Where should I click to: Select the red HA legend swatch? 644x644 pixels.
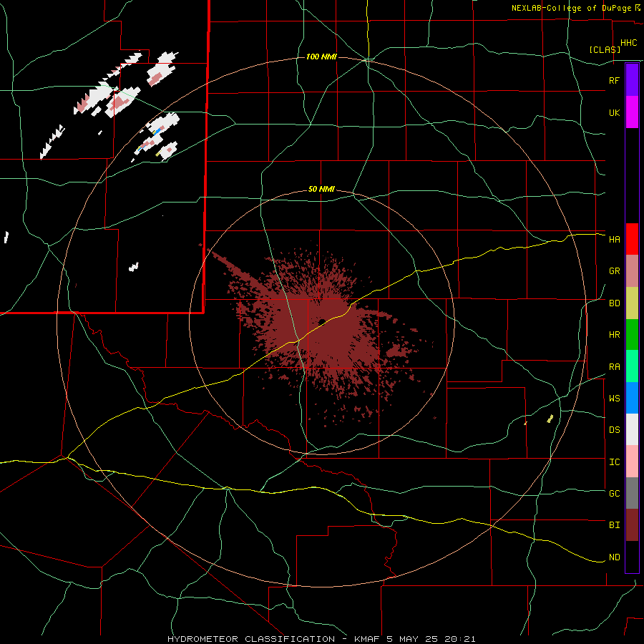point(632,239)
